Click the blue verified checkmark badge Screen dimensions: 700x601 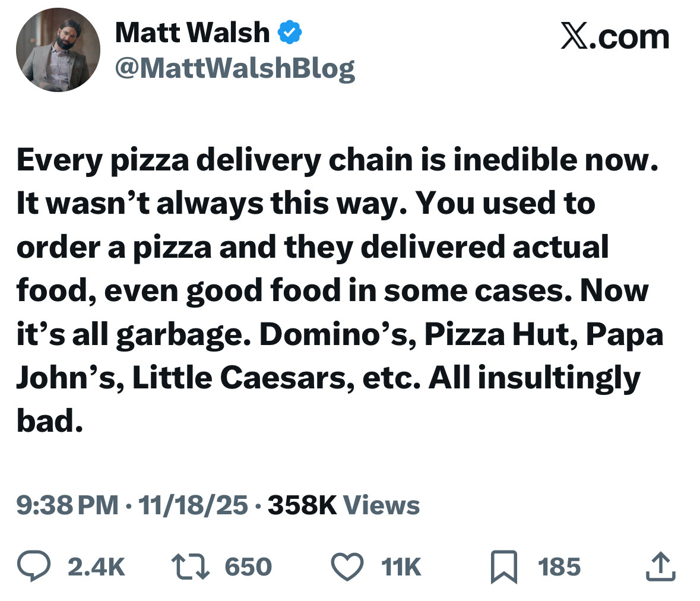tap(290, 33)
